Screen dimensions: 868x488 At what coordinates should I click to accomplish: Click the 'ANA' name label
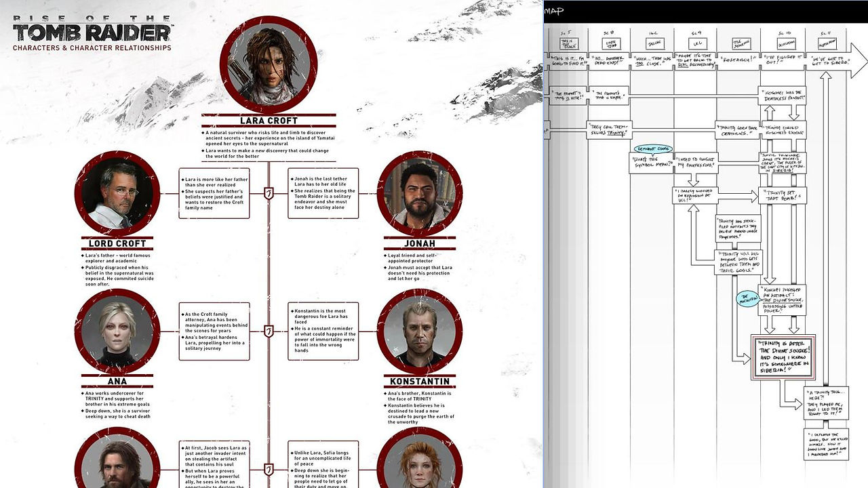click(x=117, y=381)
